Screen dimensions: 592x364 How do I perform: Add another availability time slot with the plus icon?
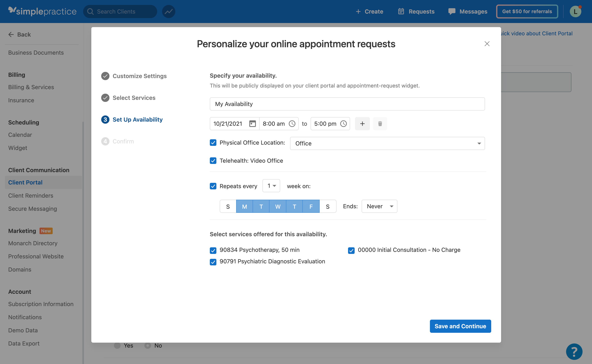pyautogui.click(x=362, y=123)
